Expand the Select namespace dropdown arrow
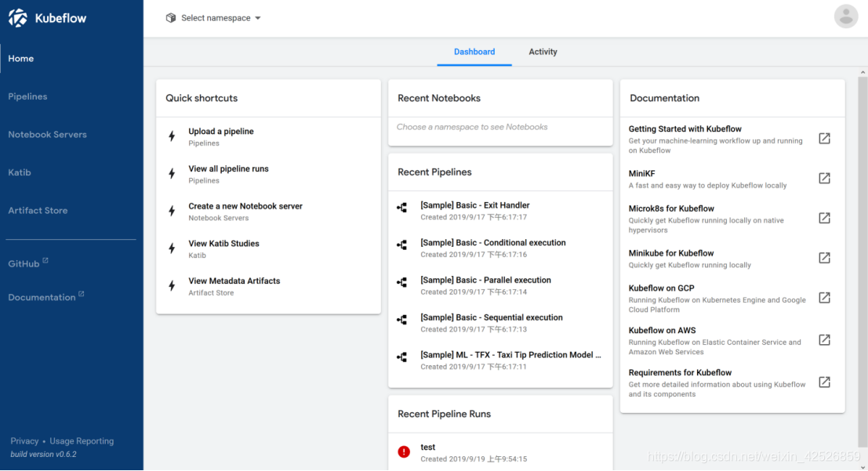 pos(258,18)
